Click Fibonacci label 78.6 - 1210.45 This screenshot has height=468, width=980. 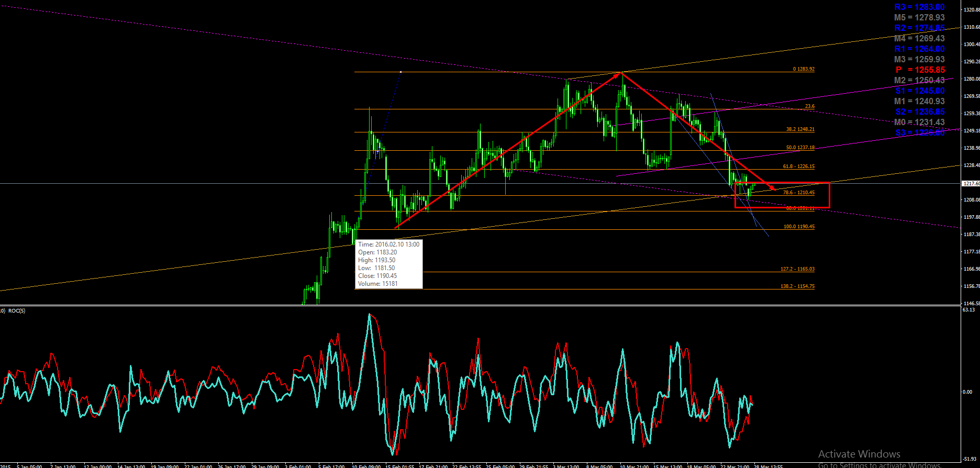click(x=799, y=193)
